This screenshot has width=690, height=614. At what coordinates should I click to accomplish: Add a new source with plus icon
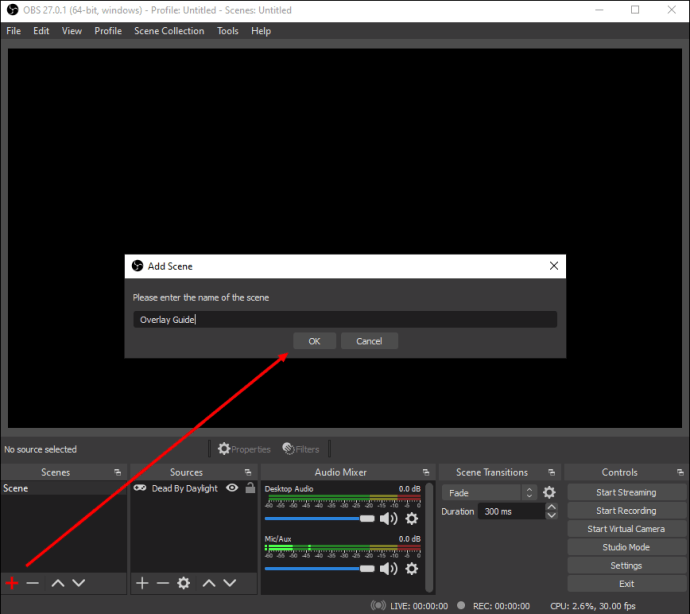point(142,583)
